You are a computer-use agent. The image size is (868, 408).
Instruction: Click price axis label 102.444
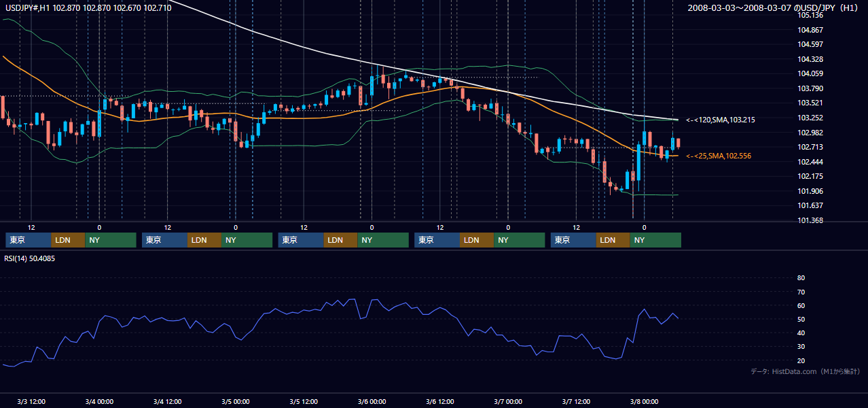point(810,162)
